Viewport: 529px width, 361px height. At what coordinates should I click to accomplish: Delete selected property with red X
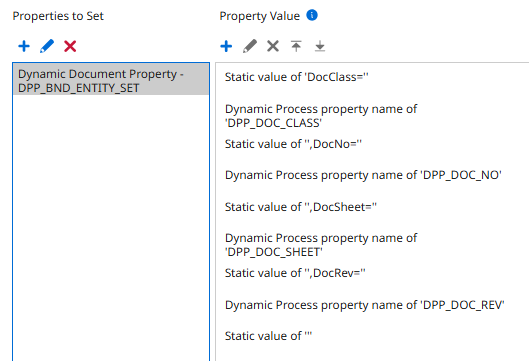[x=70, y=46]
